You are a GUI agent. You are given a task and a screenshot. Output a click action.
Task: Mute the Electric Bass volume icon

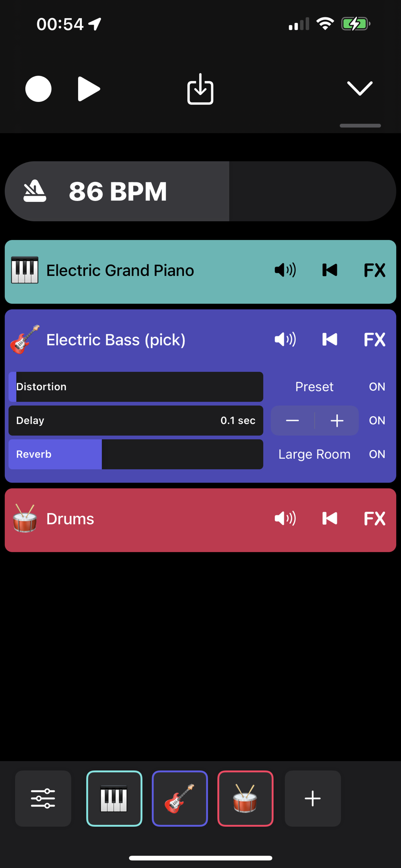coord(285,339)
